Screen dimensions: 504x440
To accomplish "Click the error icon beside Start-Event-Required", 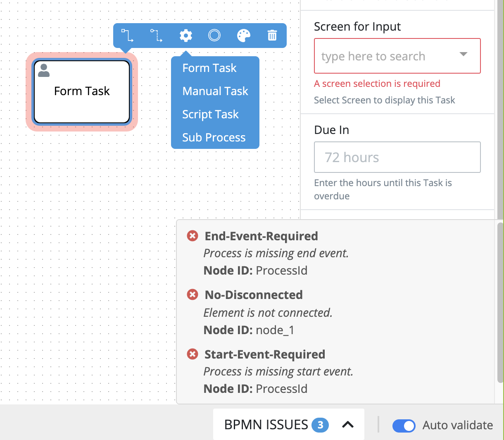I will (193, 354).
